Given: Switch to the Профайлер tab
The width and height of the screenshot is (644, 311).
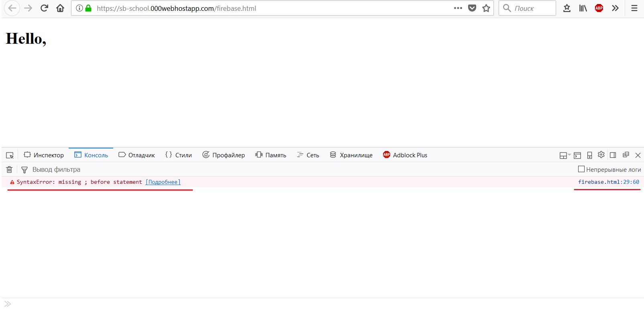Looking at the screenshot, I should (x=224, y=155).
